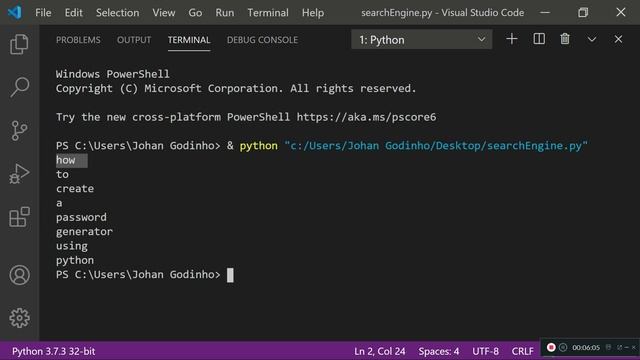Open the Accounts menu icon
This screenshot has height=360, width=640.
[19, 275]
